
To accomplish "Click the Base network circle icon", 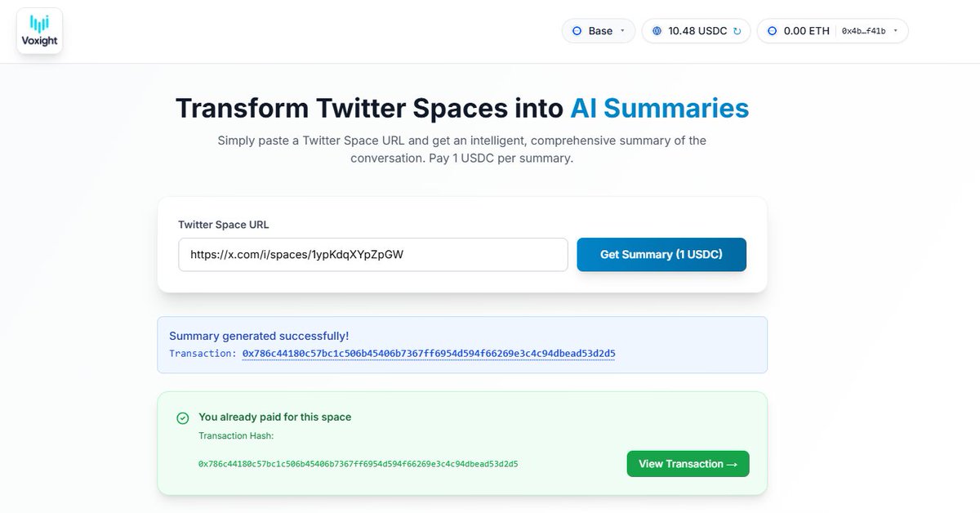I will click(x=577, y=31).
